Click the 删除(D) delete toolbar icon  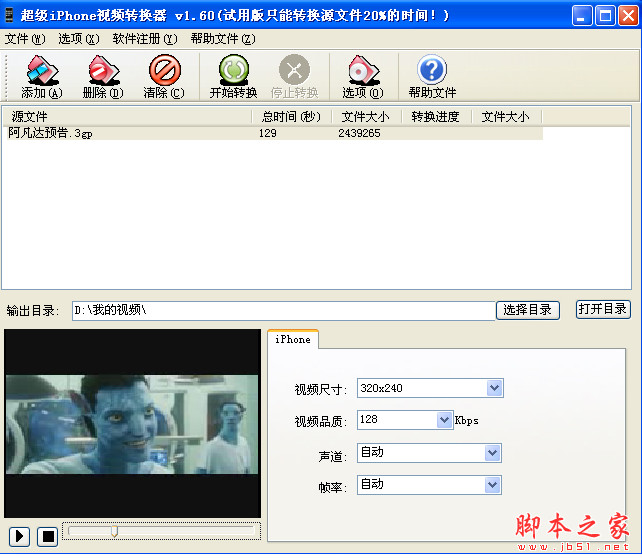point(103,77)
